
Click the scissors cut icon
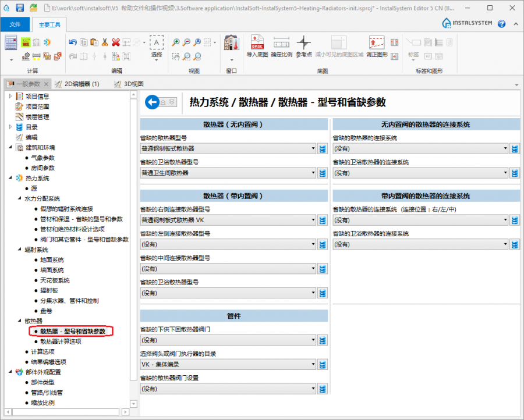click(105, 42)
